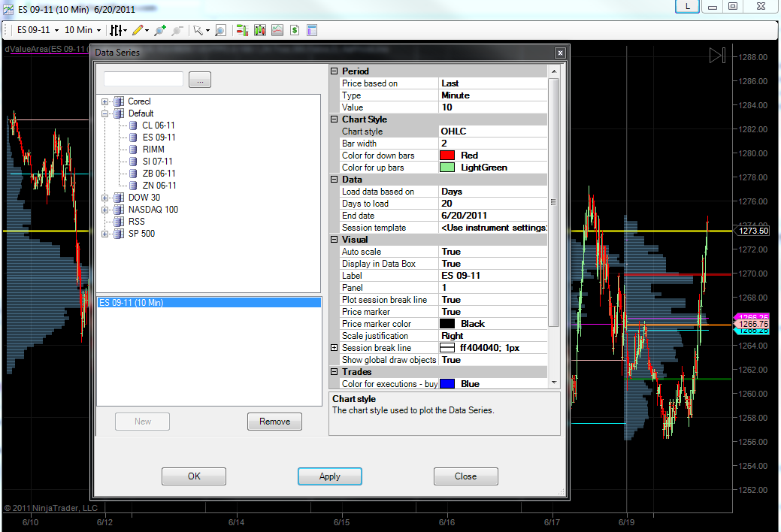
Task: Click property grid scrollbar down arrow
Action: [x=554, y=382]
